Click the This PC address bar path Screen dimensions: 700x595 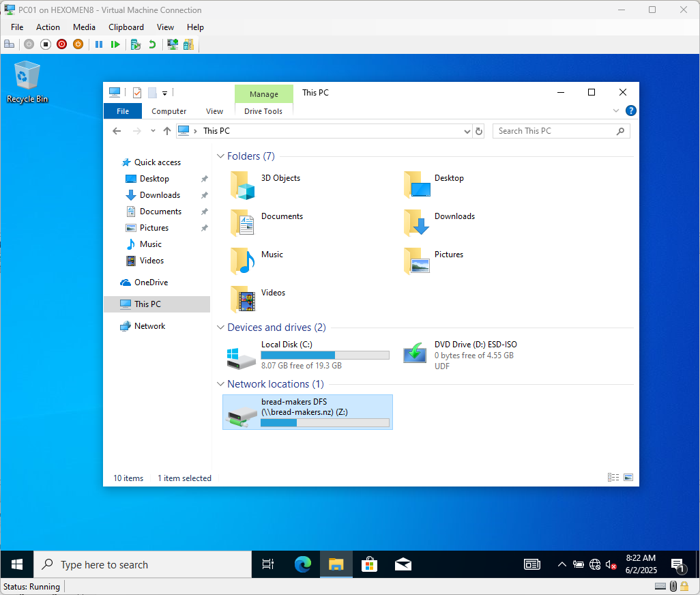tap(216, 131)
